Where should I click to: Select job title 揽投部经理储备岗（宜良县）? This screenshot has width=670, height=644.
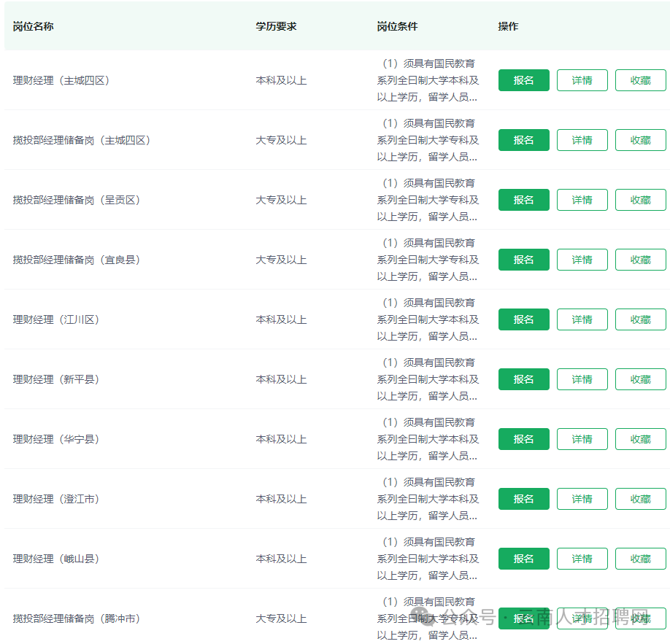(x=77, y=260)
